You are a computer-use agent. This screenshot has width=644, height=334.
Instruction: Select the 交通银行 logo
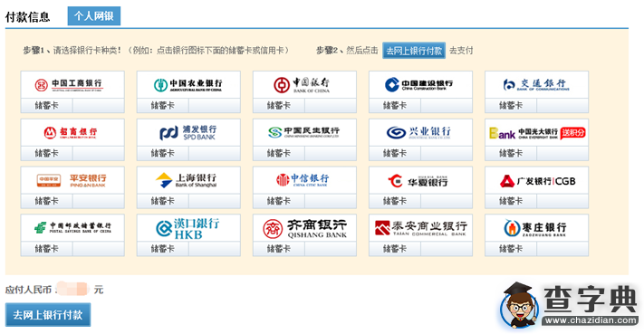[x=536, y=84]
